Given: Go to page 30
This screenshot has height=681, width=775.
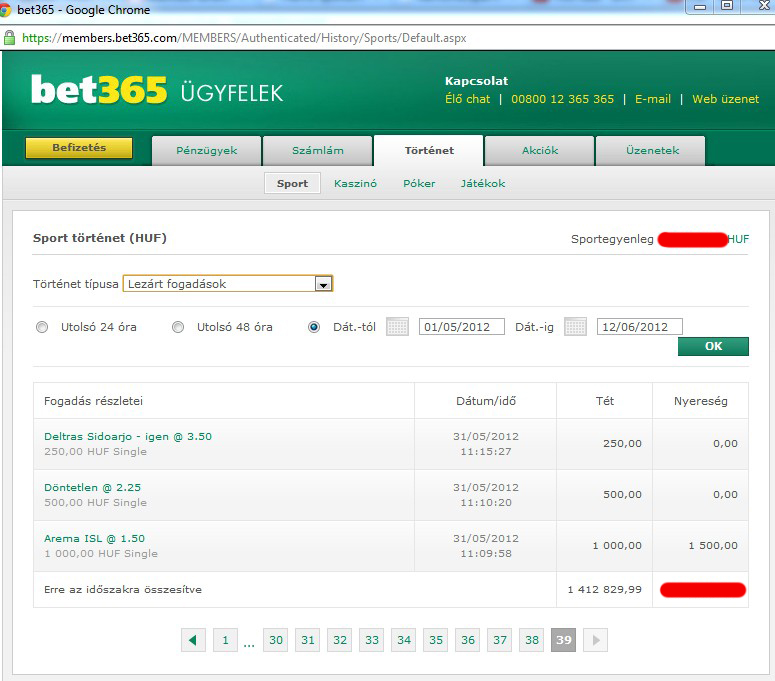Looking at the screenshot, I should (276, 640).
